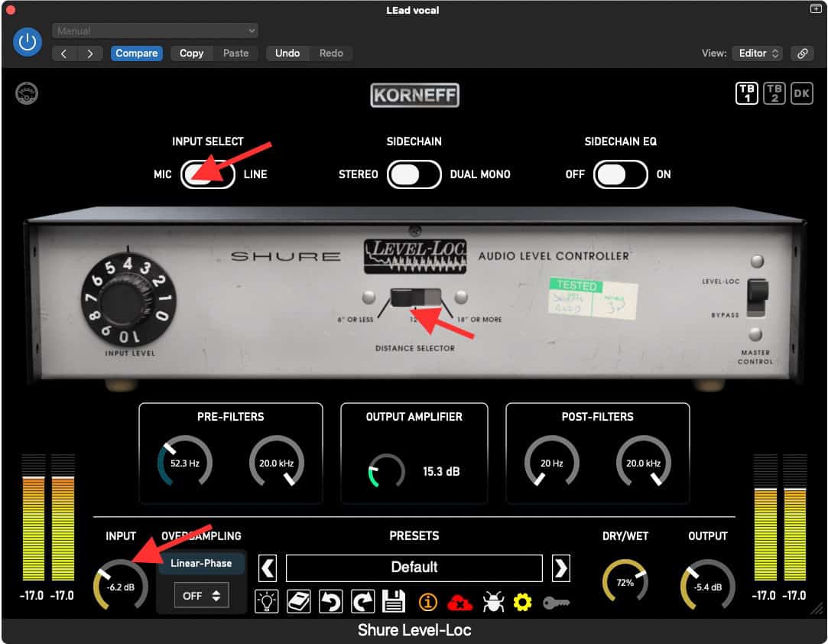
Task: Select the TB 2 tab
Action: pyautogui.click(x=774, y=93)
